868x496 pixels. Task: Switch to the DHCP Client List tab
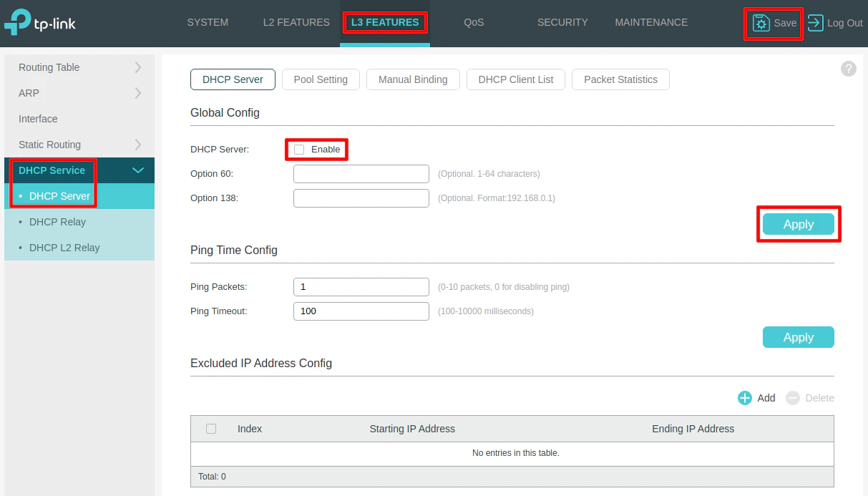click(516, 79)
